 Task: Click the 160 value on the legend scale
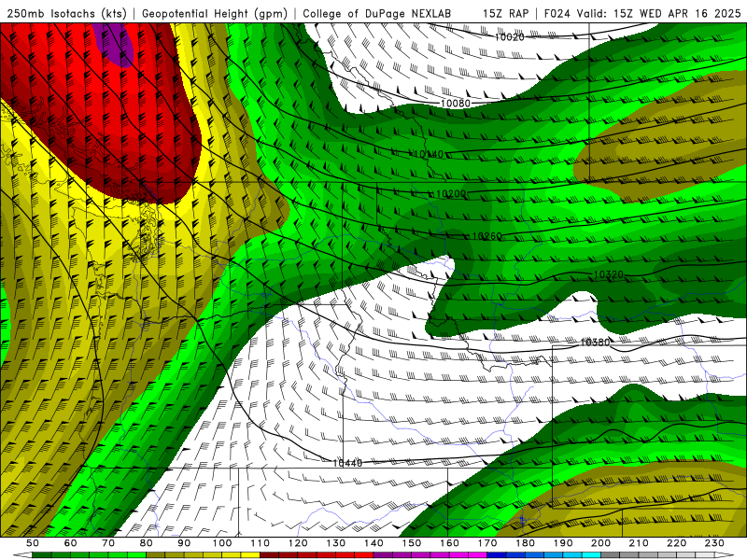[449, 543]
